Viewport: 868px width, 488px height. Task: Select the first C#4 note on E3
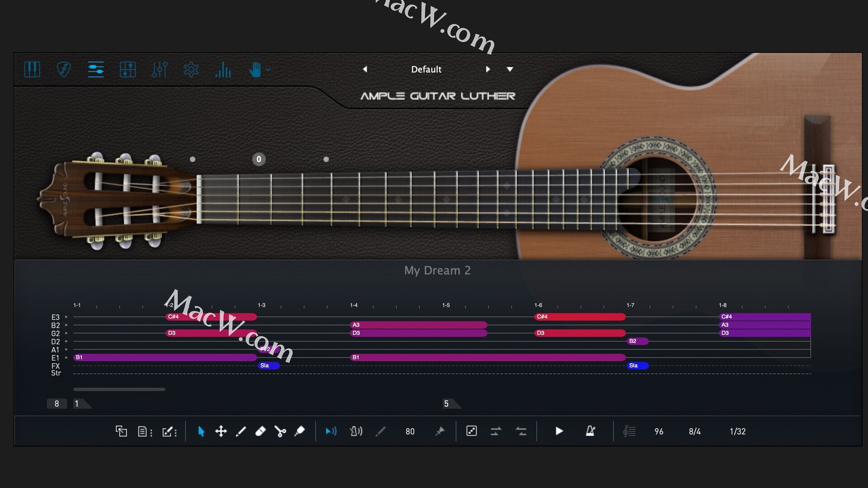coord(211,317)
